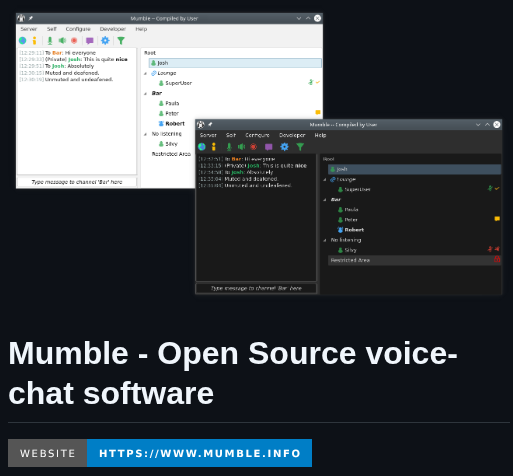Select Silvy in light window channel tree
Screen dimensions: 513x476
coord(168,144)
